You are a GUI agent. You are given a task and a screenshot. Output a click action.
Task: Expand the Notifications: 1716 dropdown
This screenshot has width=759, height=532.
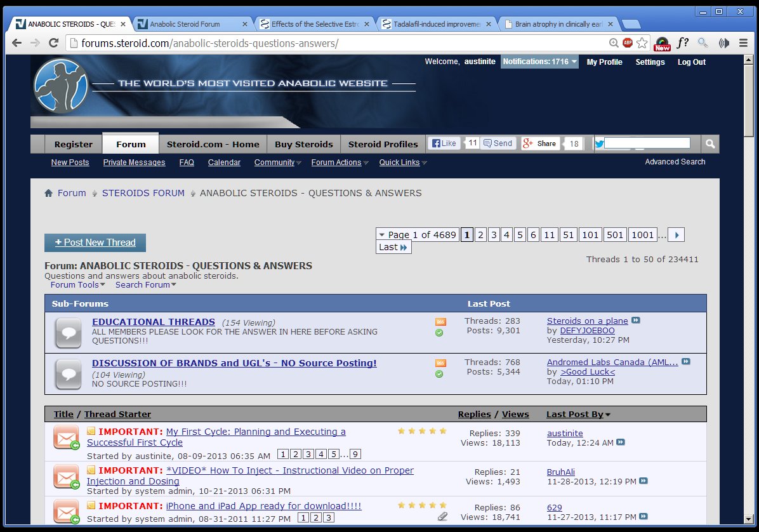coord(539,62)
